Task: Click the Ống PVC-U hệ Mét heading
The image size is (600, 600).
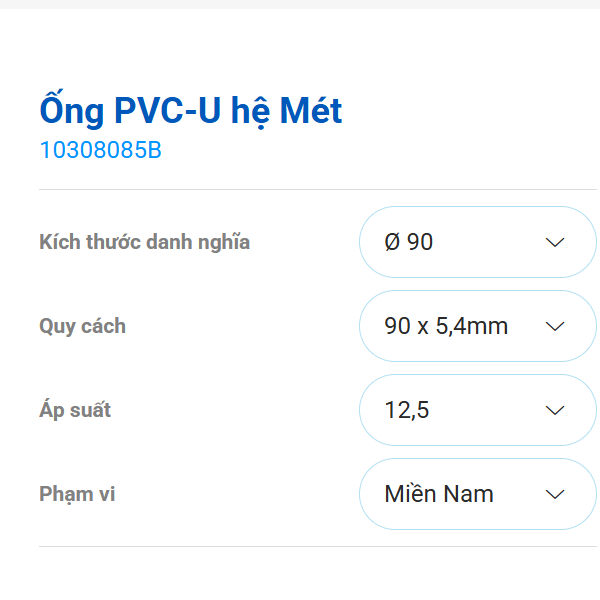Action: click(x=191, y=110)
